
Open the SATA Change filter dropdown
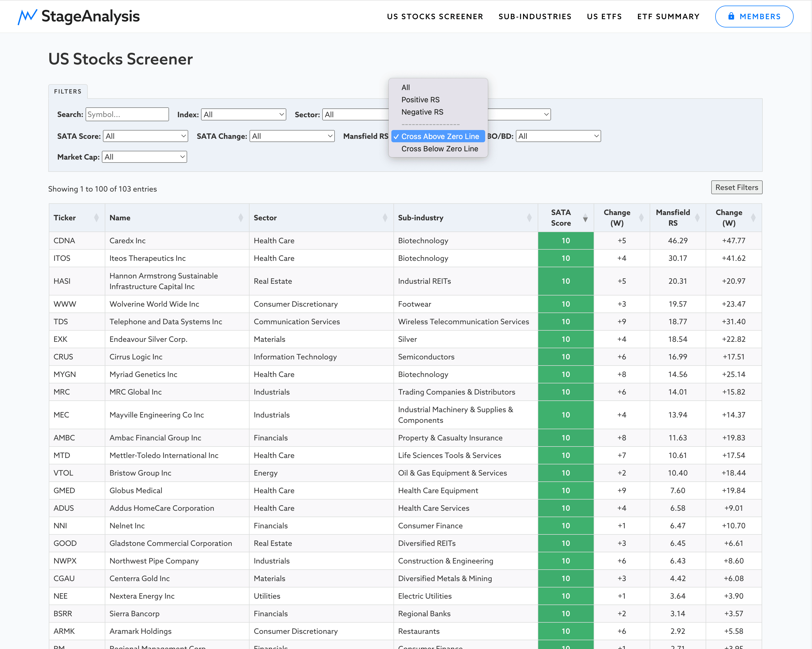(292, 136)
